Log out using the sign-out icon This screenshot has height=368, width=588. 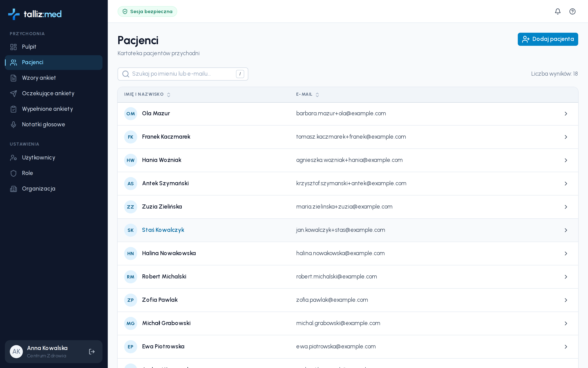tap(92, 351)
